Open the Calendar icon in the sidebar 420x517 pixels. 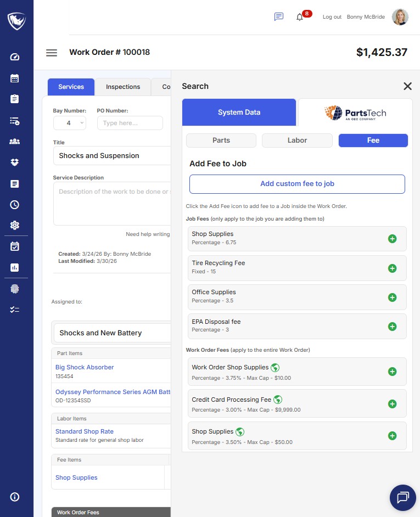coord(15,78)
